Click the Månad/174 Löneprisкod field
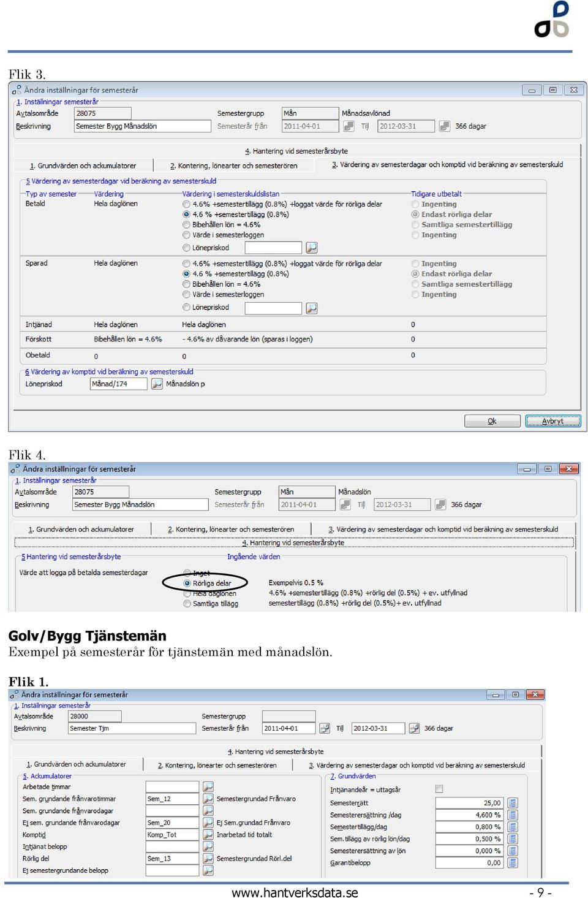This screenshot has height=898, width=588. [119, 384]
